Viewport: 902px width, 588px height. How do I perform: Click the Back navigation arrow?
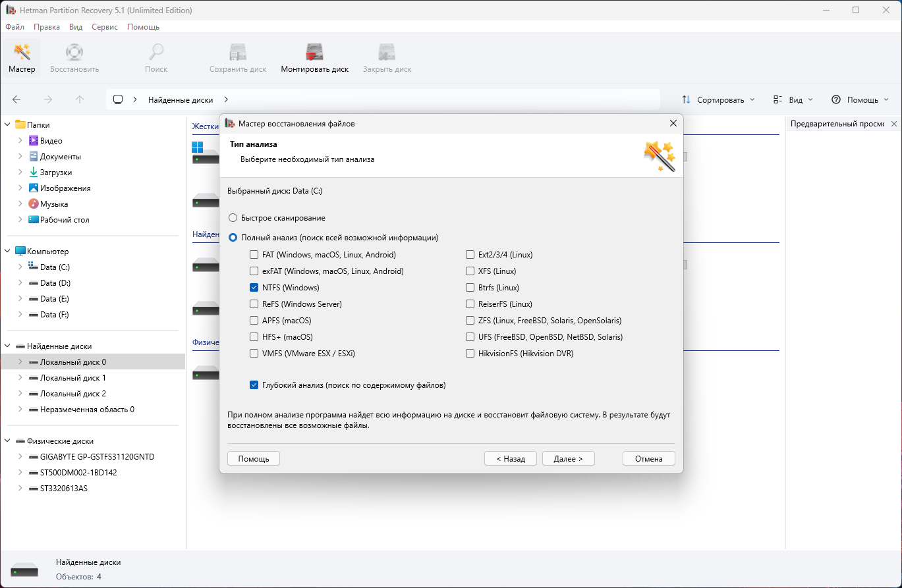point(16,99)
